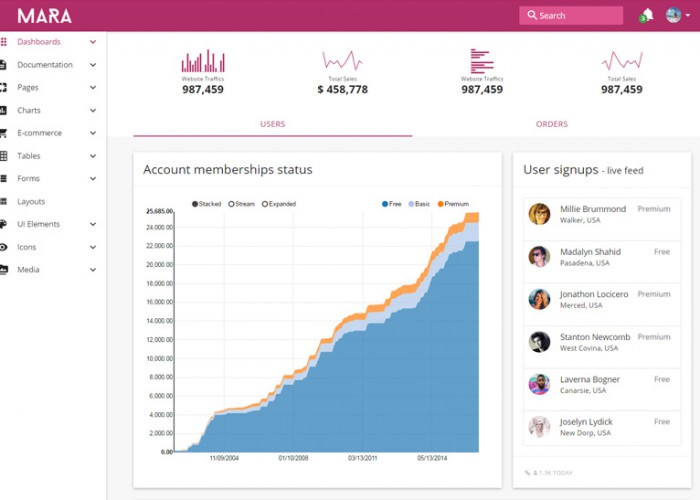700x500 pixels.
Task: Click Laverna Bogner's avatar
Action: (x=539, y=384)
